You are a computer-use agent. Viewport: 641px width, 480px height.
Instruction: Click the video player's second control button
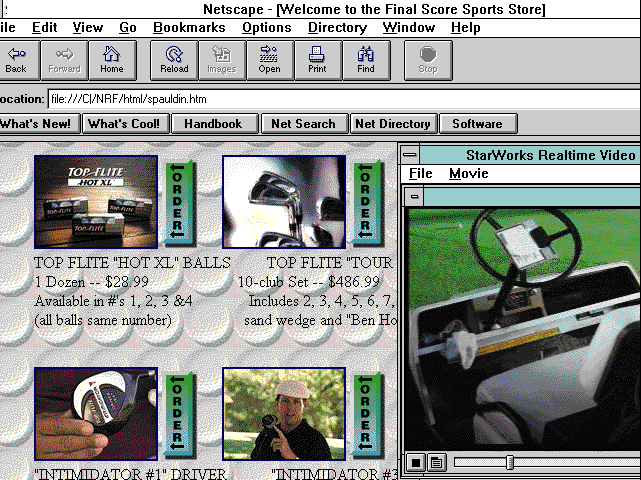click(436, 462)
